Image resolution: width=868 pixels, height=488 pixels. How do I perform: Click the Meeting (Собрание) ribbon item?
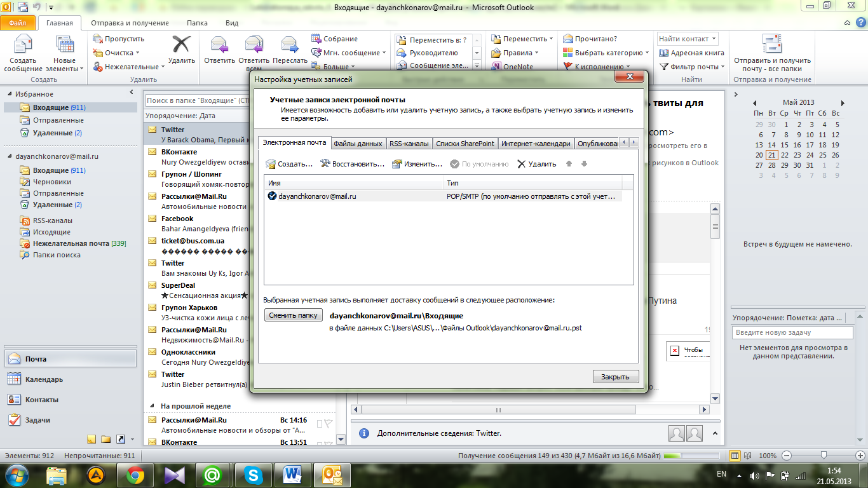[x=334, y=39]
